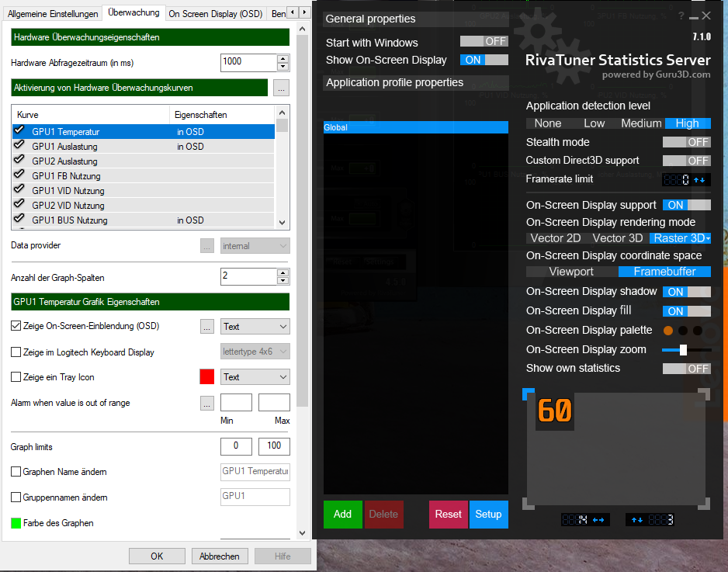Check Zeige im Logitech Keyboard Display
Screen dimensions: 728x572
16,352
